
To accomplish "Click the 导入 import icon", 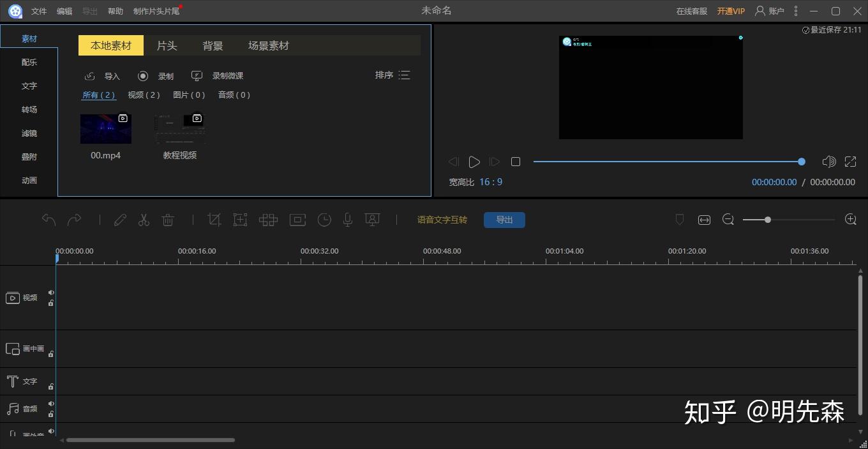I will click(x=89, y=75).
